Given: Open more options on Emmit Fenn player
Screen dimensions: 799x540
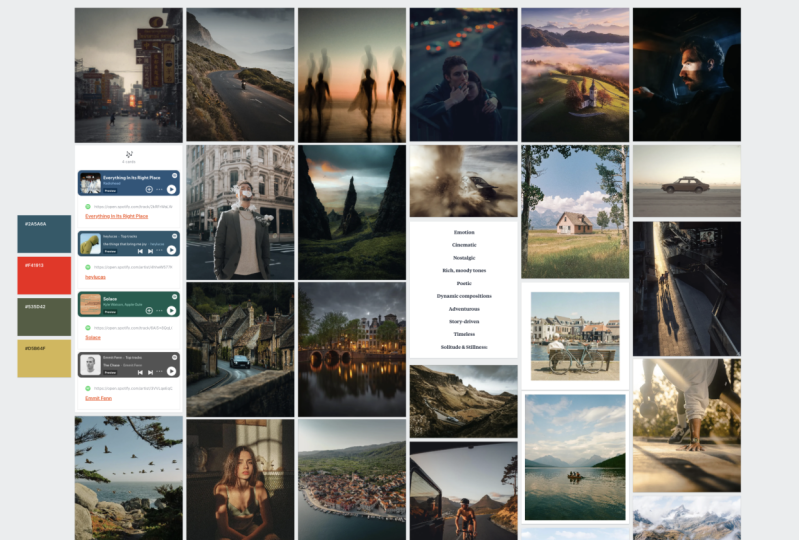Looking at the screenshot, I should 159,372.
